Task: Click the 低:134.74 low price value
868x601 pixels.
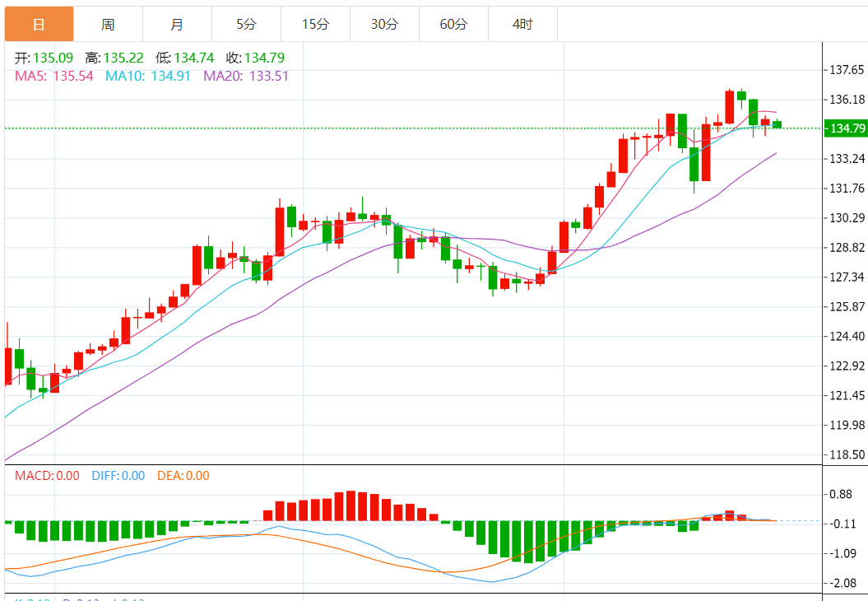Action: click(184, 58)
